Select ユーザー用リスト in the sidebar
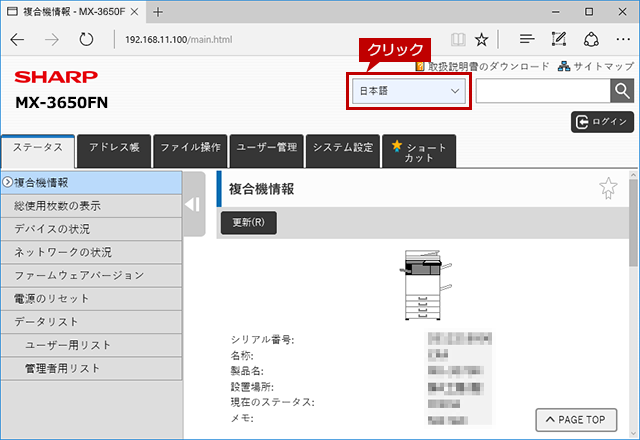 pos(91,345)
